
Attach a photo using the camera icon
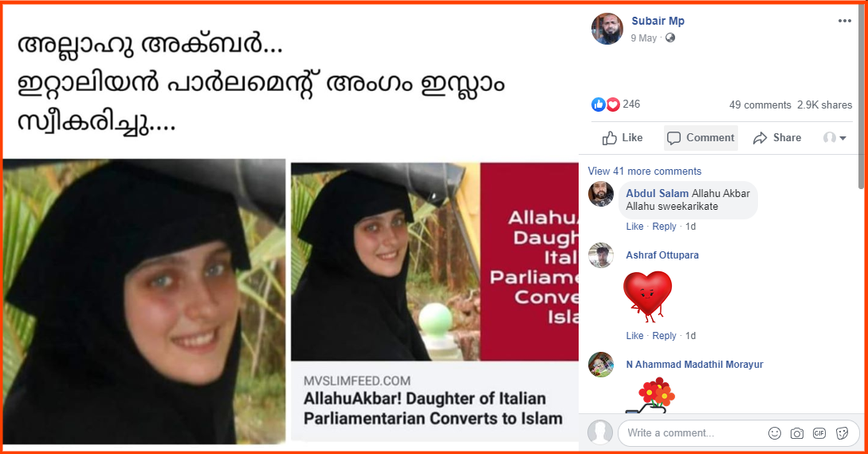click(x=796, y=433)
